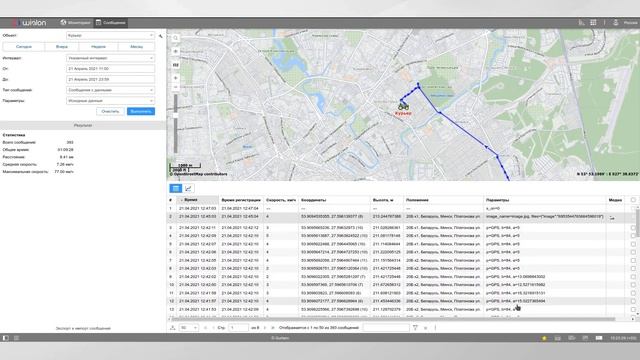Viewport: 640px width, 360px height.
Task: Click the map locate icon below search
Action: 176,51
